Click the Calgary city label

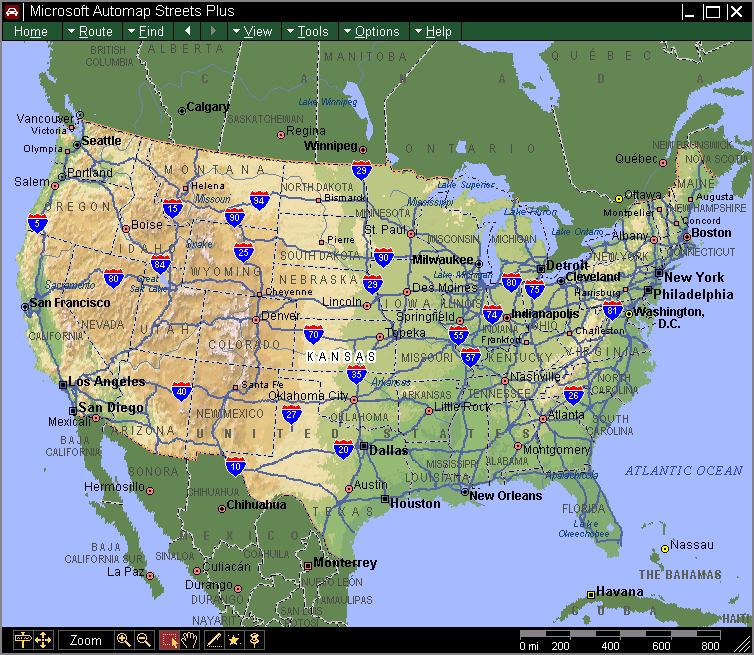(x=208, y=107)
